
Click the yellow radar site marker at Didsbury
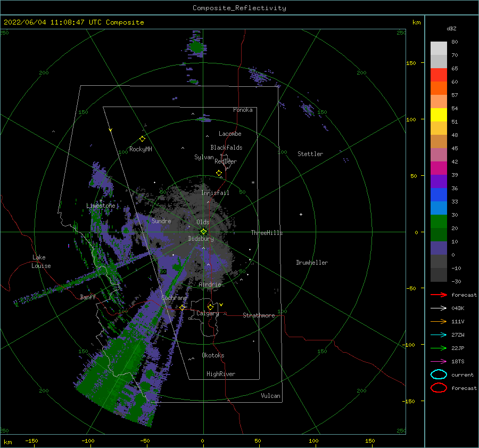(203, 232)
